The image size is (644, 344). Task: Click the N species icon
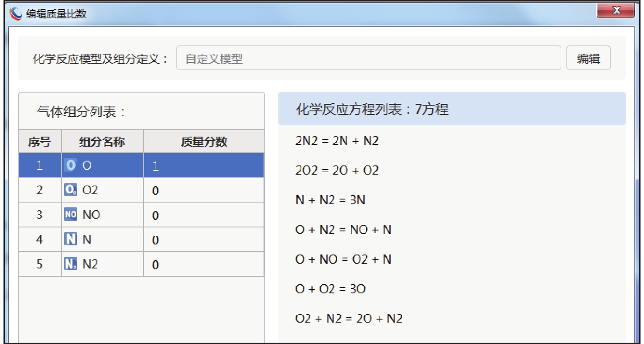click(x=71, y=239)
